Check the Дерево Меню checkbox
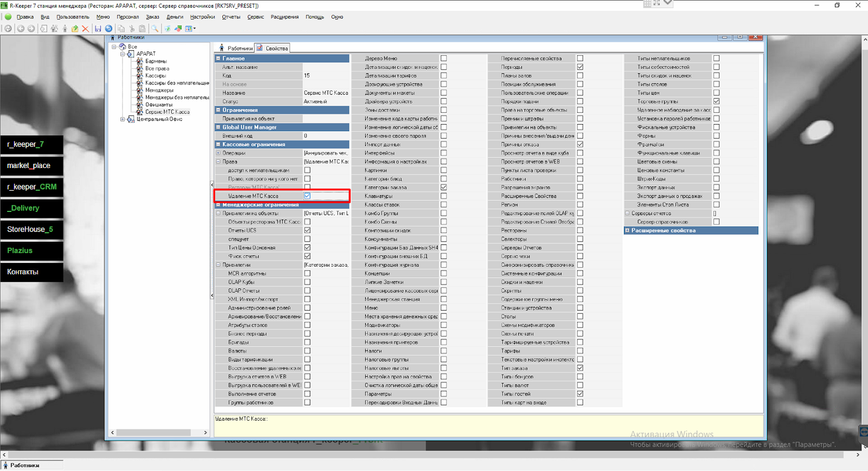The image size is (868, 471). click(444, 58)
